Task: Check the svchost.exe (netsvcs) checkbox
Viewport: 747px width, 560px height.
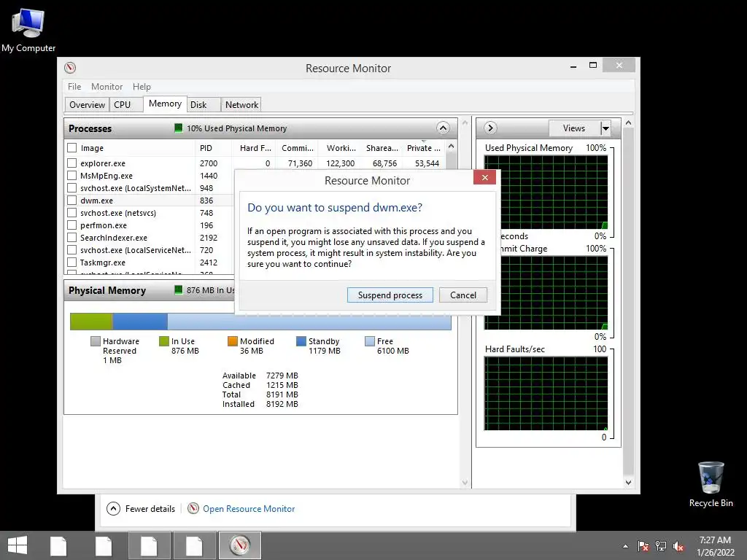Action: 72,213
